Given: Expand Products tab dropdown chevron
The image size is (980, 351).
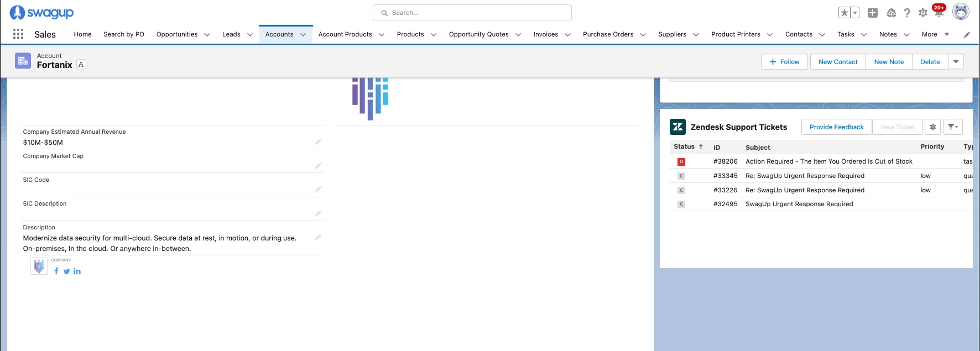Looking at the screenshot, I should [434, 35].
